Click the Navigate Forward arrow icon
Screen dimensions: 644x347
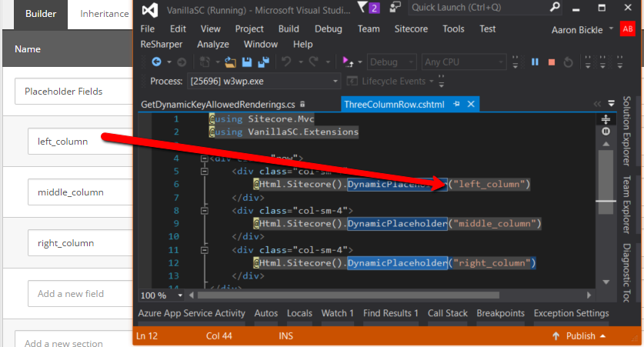[x=182, y=62]
